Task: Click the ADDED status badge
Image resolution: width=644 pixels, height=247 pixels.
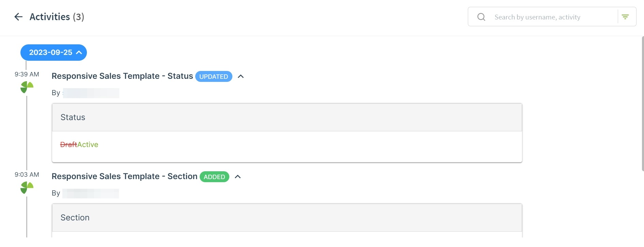Action: (214, 177)
